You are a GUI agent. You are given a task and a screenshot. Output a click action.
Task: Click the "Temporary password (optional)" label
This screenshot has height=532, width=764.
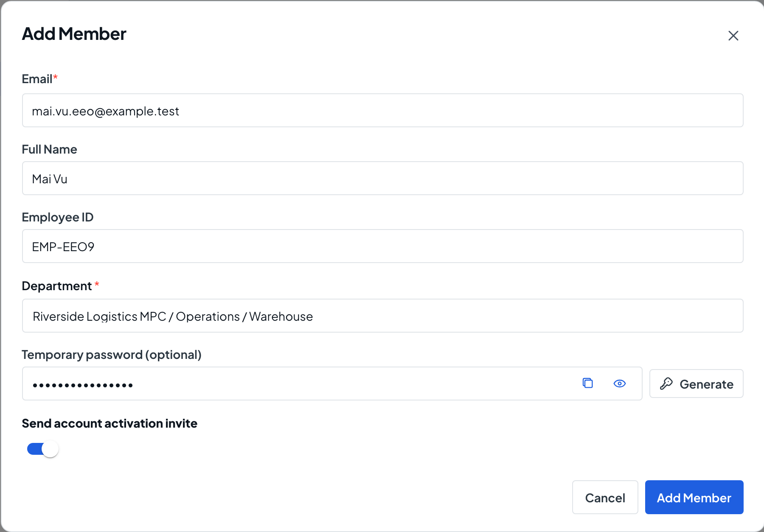click(x=112, y=355)
